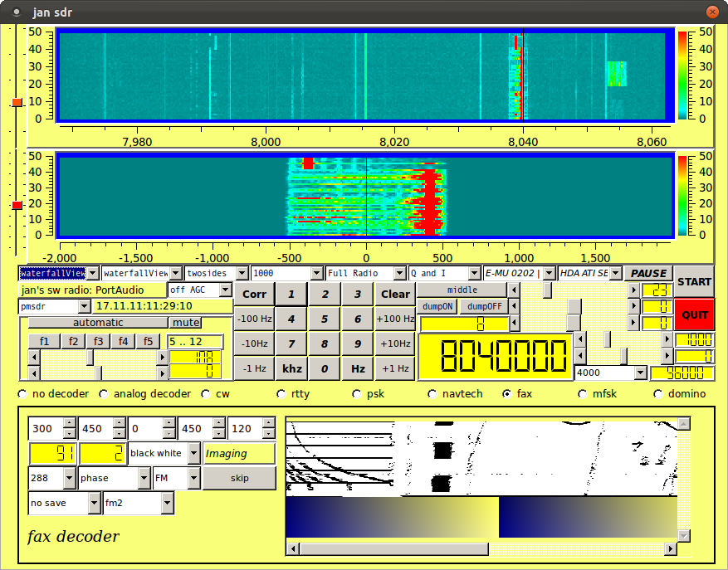Viewport: 728px width, 570px height.
Task: Enable the domino decoder
Action: [x=659, y=394]
